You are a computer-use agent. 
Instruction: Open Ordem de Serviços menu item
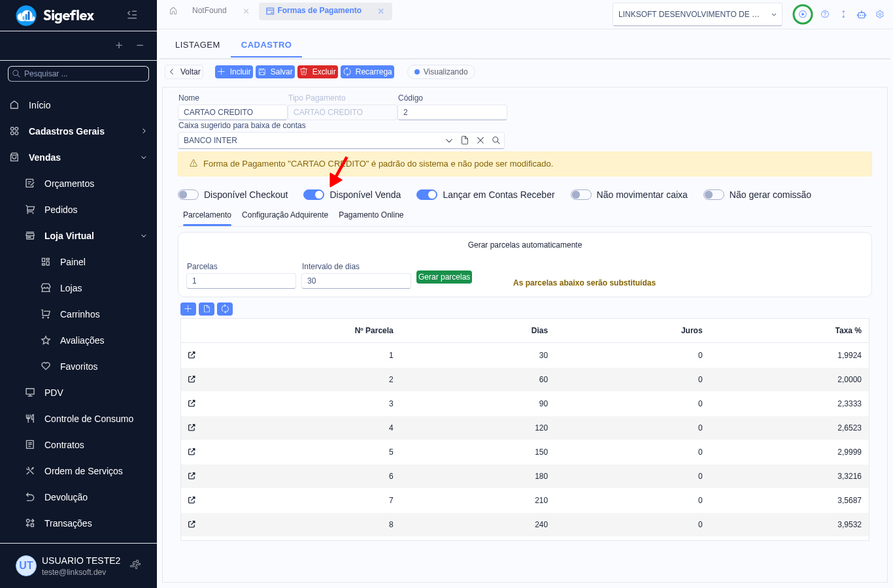[78, 471]
